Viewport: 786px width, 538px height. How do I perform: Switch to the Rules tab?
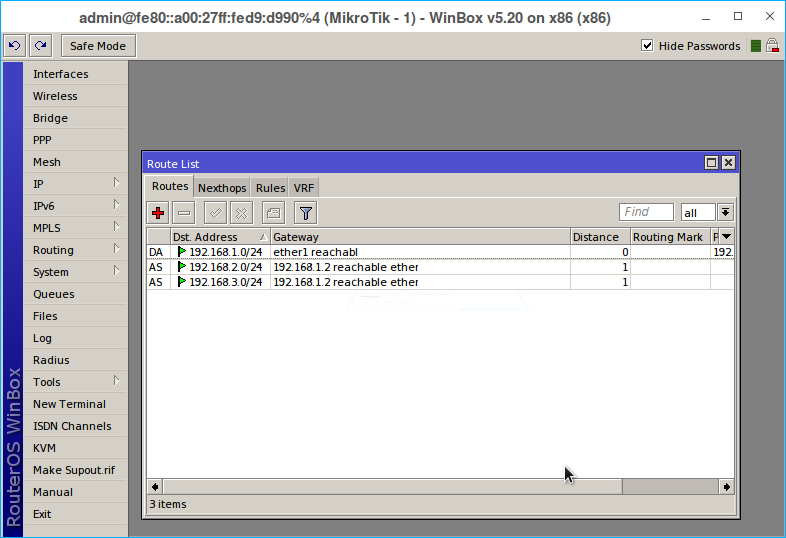click(x=270, y=188)
